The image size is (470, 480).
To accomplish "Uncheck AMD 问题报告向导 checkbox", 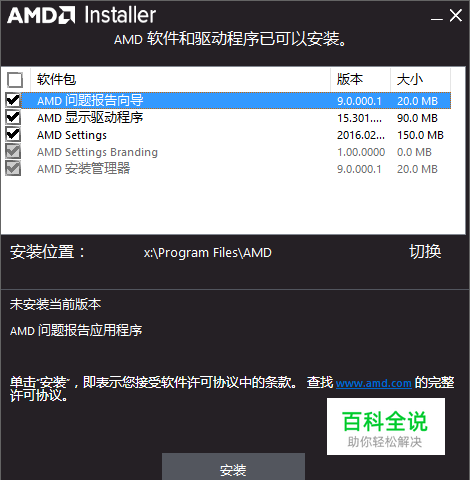I will (13, 100).
